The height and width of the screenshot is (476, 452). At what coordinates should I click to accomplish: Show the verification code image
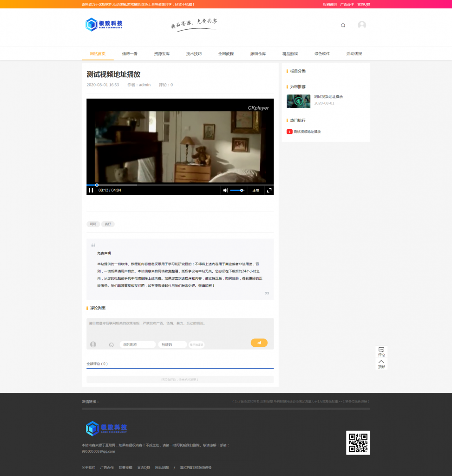pyautogui.click(x=197, y=344)
